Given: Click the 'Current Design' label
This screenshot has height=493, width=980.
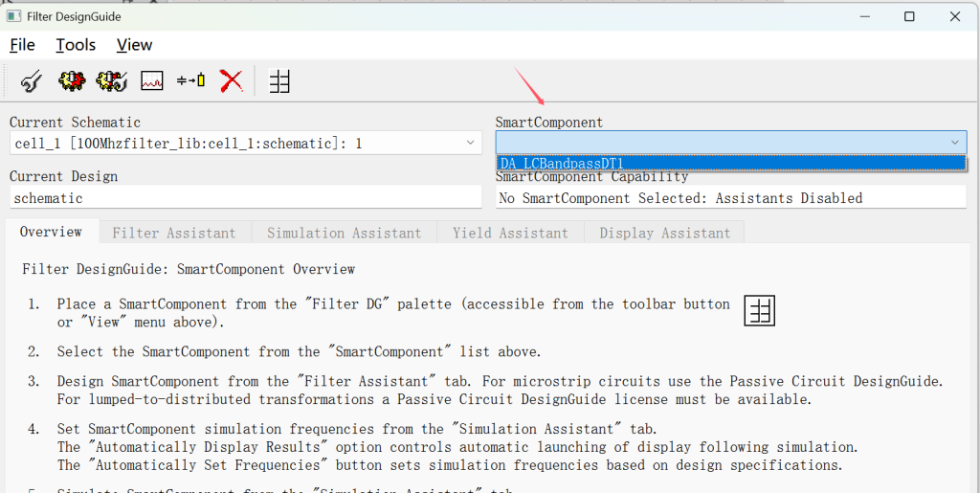Looking at the screenshot, I should [x=64, y=177].
